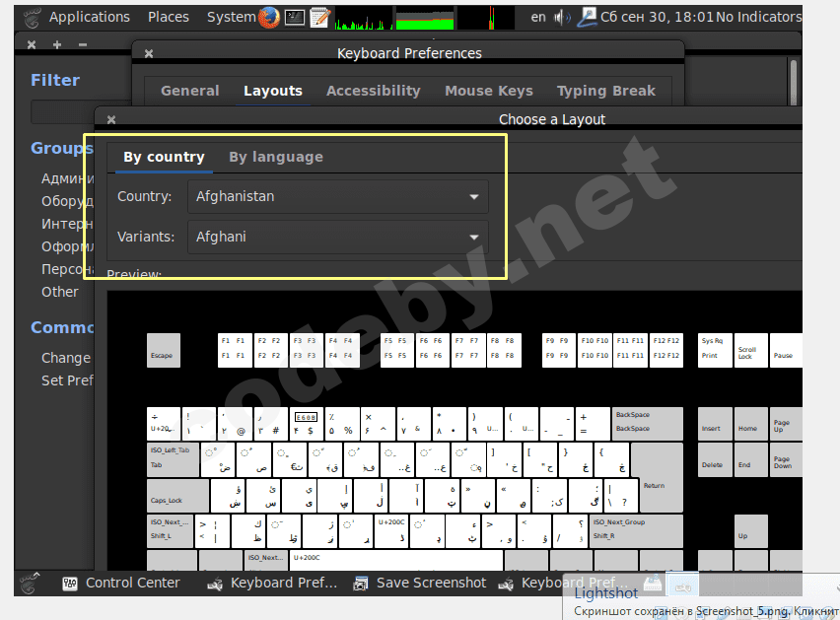Click the F12 key in keyboard preview
This screenshot has height=620, width=840.
[666, 350]
